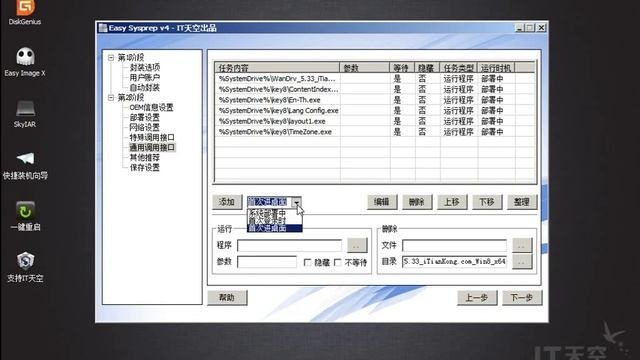Image resolution: width=640 pixels, height=360 pixels.
Task: Open help with the 帮助 button
Action: [x=227, y=298]
